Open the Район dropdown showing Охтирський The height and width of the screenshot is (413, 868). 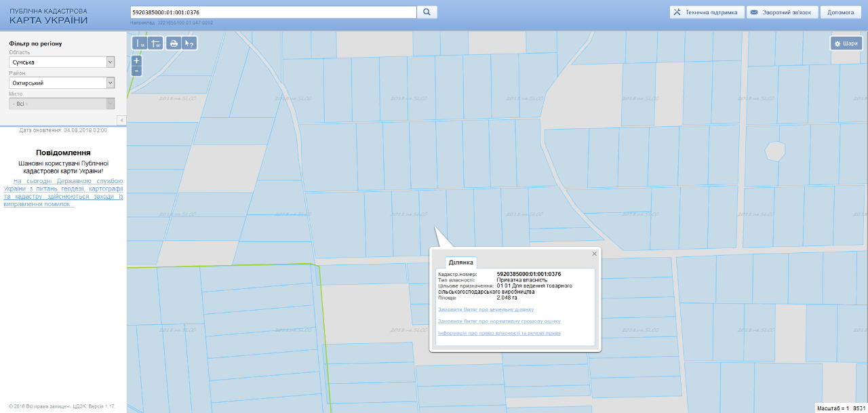click(x=62, y=83)
